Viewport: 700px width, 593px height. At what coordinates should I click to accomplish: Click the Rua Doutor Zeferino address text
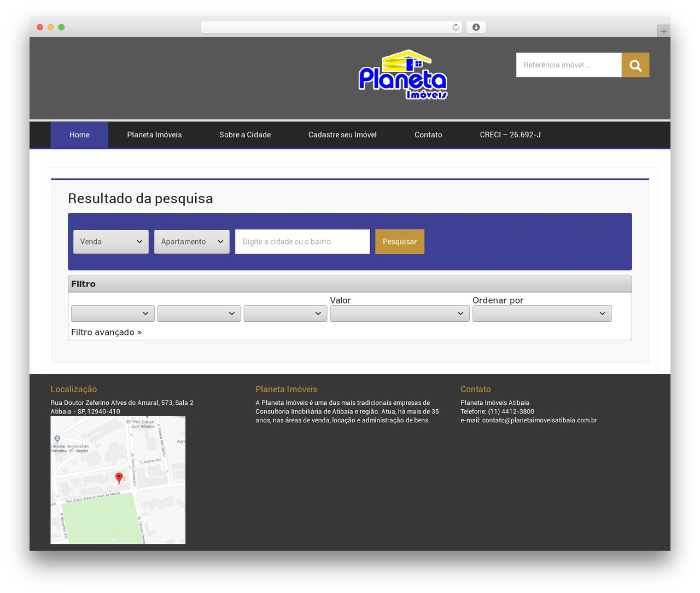tap(122, 407)
